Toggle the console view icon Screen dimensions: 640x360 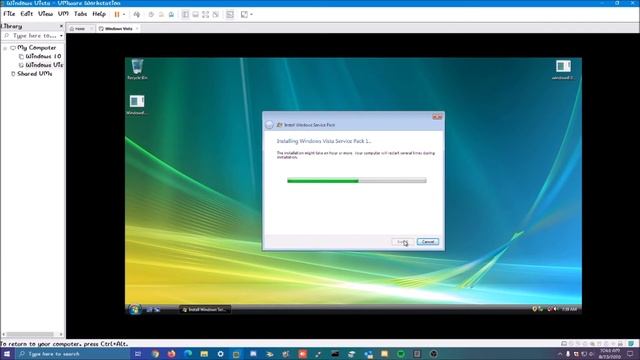pyautogui.click(x=230, y=14)
